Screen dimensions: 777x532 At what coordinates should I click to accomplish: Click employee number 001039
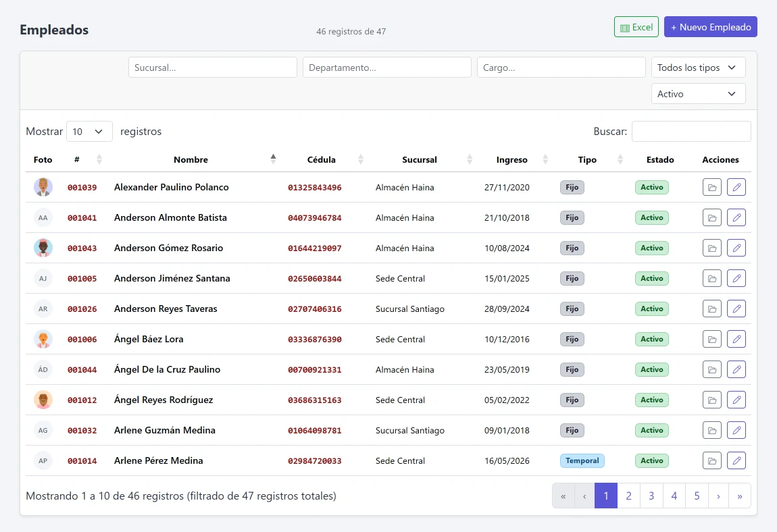pos(82,188)
